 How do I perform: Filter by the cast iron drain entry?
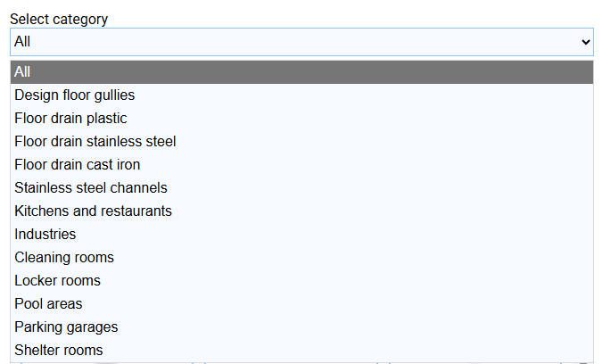[78, 164]
